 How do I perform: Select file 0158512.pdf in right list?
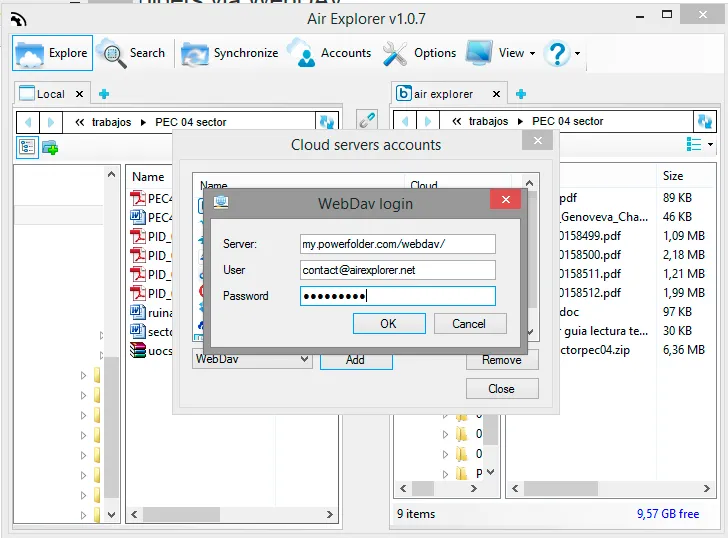click(591, 293)
